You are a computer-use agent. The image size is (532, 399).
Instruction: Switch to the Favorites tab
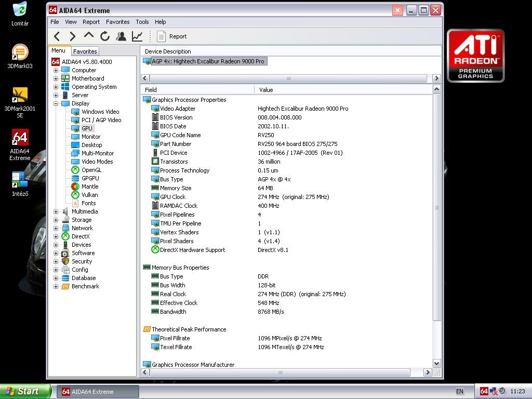click(85, 51)
